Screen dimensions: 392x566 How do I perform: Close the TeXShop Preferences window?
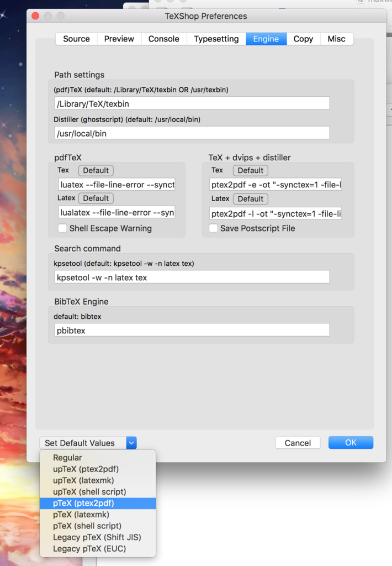[x=35, y=16]
